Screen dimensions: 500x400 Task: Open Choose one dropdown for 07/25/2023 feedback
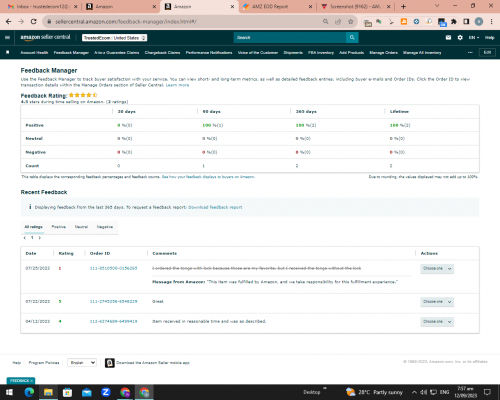tap(437, 269)
